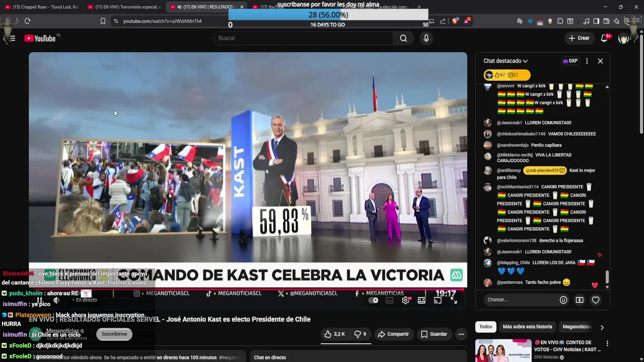Click username @valeriomoreno138 in chat
Image resolution: width=644 pixels, height=362 pixels.
pyautogui.click(x=517, y=240)
